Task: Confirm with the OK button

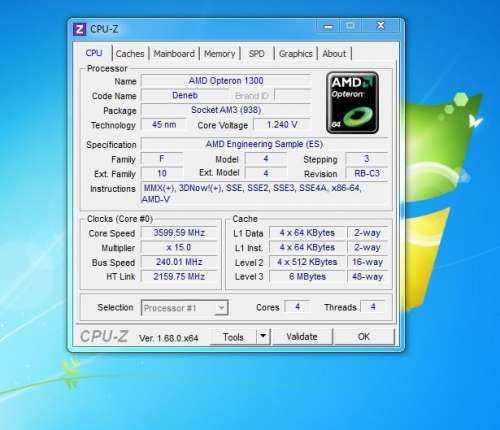Action: pyautogui.click(x=364, y=337)
